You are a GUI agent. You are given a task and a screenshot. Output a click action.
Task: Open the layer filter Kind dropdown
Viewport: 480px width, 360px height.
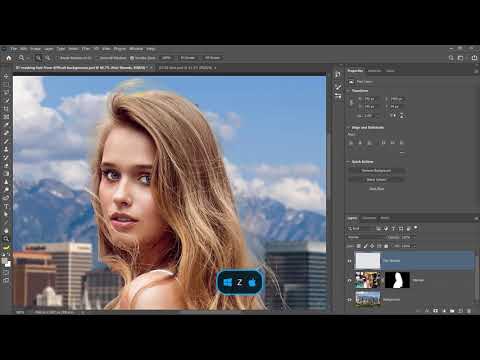[x=361, y=228]
